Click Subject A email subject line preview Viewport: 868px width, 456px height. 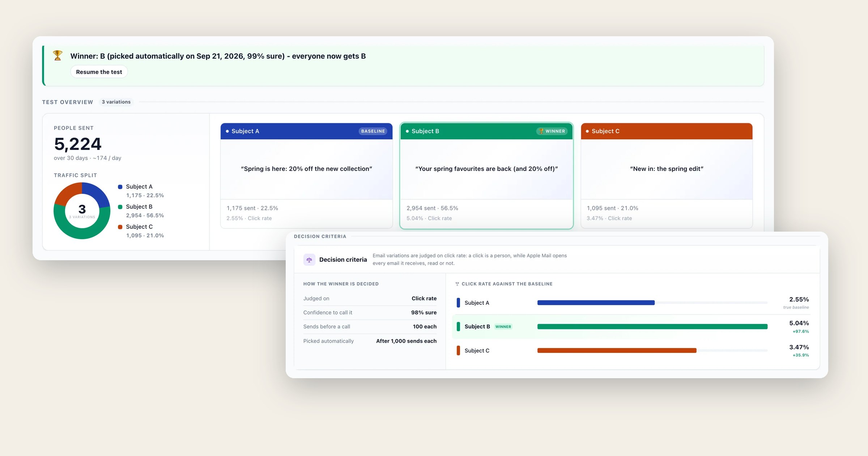(306, 169)
